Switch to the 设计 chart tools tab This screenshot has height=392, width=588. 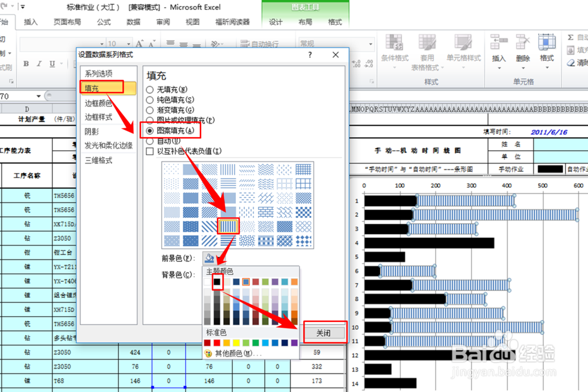(x=276, y=22)
